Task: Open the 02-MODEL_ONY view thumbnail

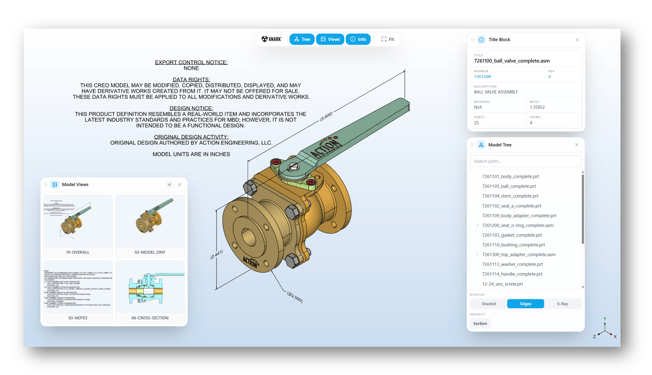Action: pos(150,226)
